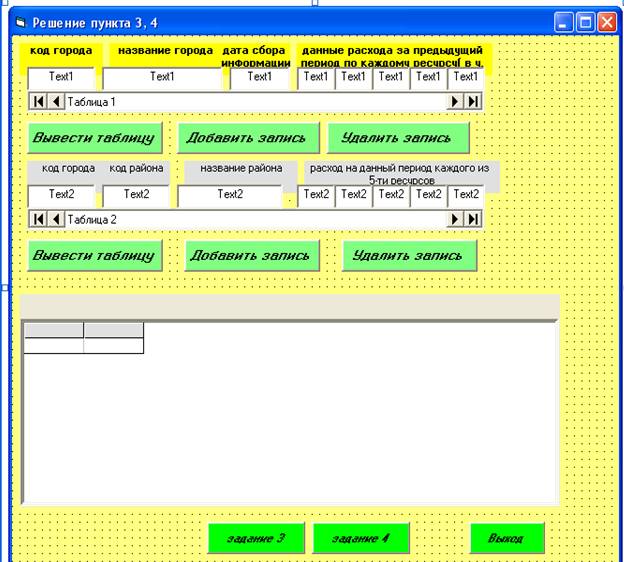Screen dimensions: 624x562
Task: Skip to last record in Таблица 2
Action: (x=473, y=219)
